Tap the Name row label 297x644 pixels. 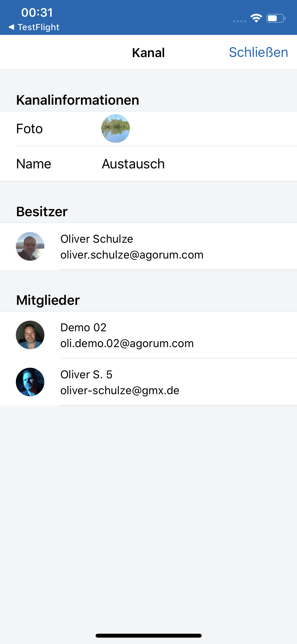[x=34, y=164]
